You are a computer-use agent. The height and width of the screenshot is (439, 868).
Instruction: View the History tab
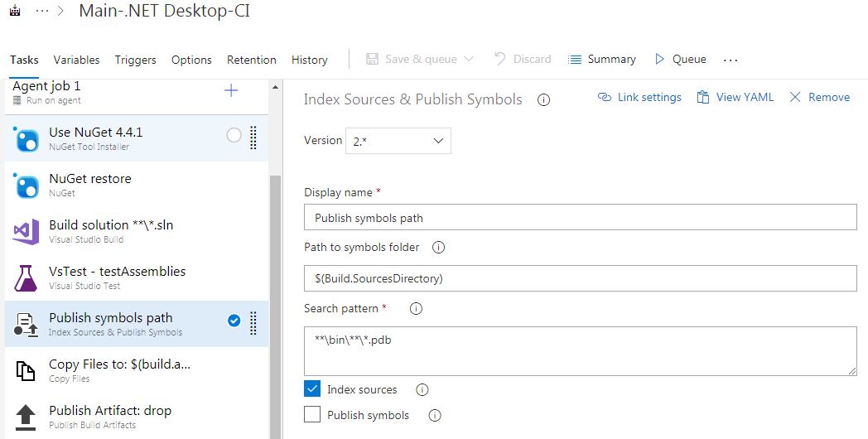[x=310, y=60]
